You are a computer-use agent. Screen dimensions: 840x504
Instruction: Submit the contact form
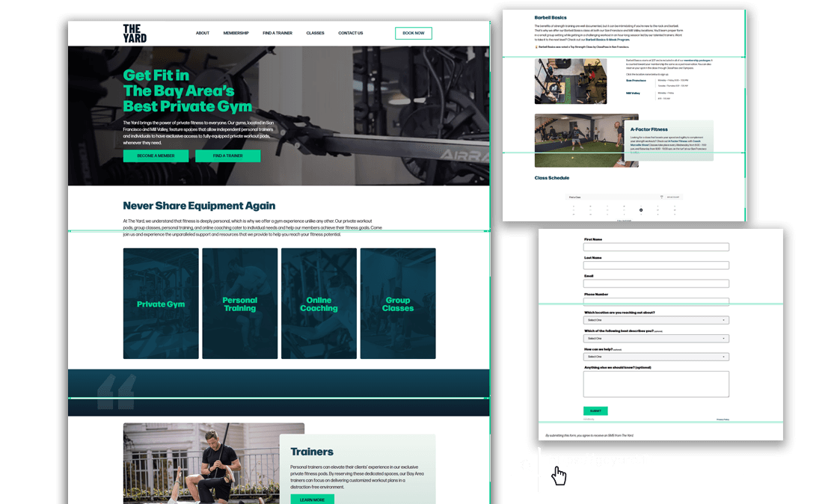coord(595,411)
